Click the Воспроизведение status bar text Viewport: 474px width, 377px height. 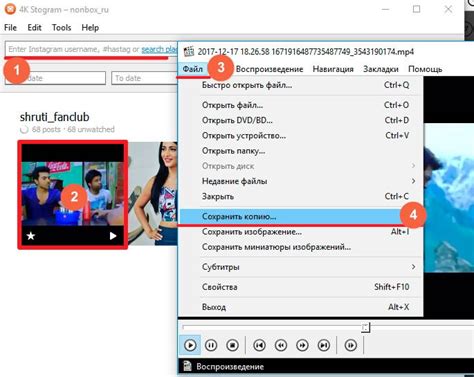230,367
